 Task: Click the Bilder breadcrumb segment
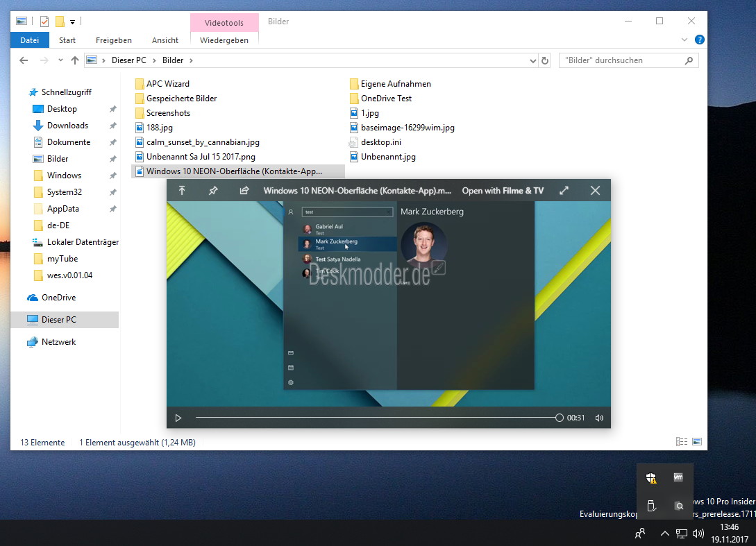point(173,60)
